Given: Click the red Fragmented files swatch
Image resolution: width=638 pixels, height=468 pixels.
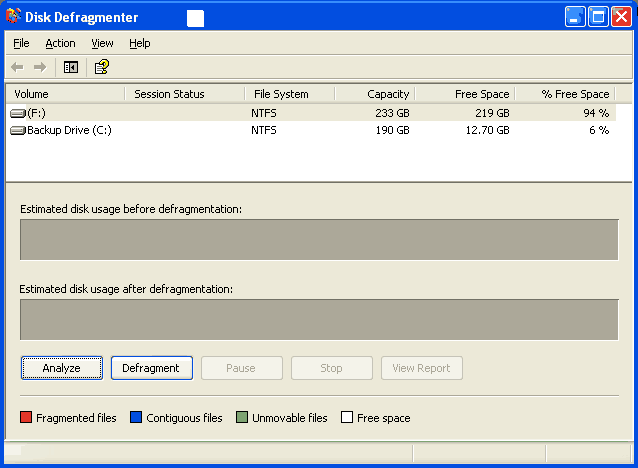Looking at the screenshot, I should point(26,417).
